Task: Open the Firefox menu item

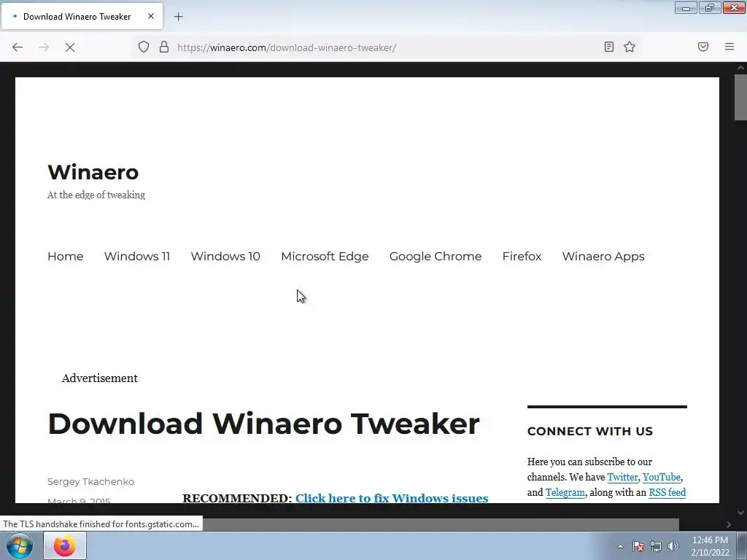Action: pos(522,256)
